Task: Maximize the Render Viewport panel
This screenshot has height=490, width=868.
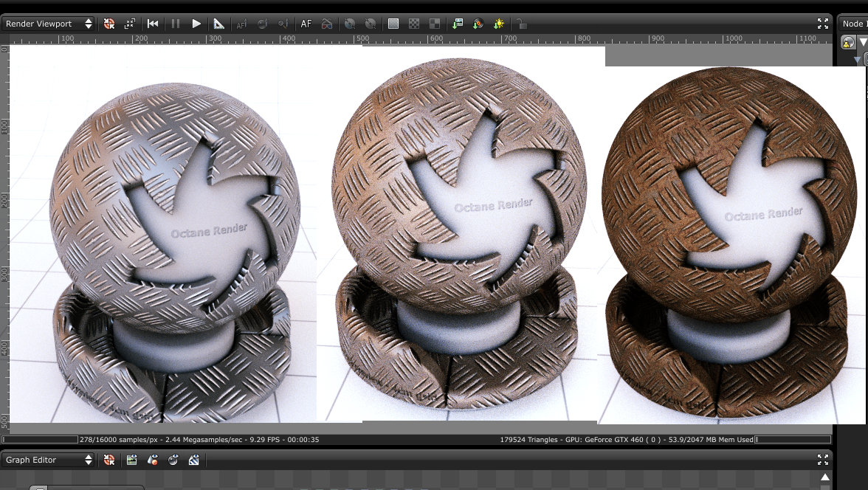Action: tap(822, 24)
